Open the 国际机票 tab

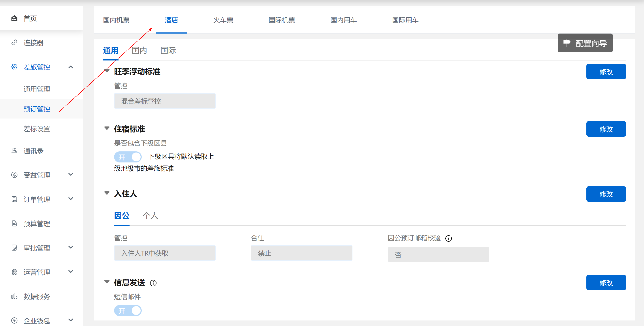coord(282,20)
